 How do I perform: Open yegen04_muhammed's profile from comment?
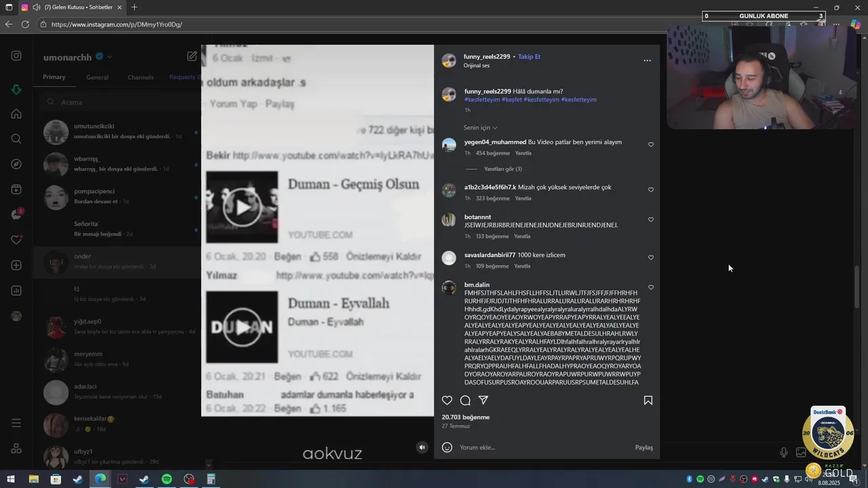(x=495, y=142)
